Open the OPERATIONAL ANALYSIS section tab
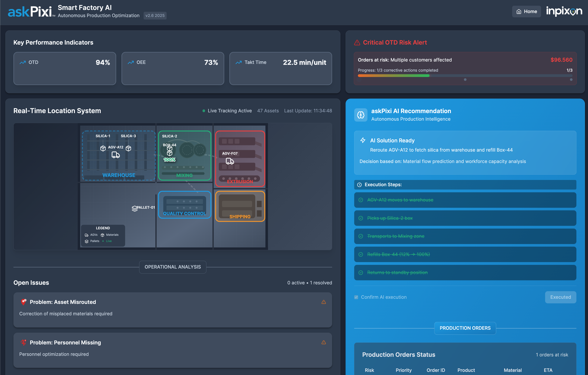Screen dimensions: 588x375 [x=172, y=267]
